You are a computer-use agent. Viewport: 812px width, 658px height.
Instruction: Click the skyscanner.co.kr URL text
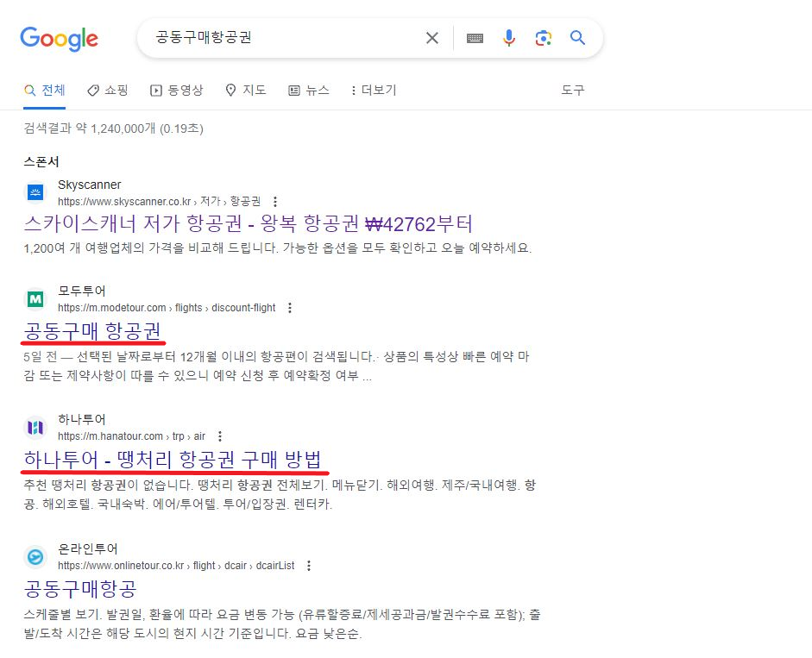159,202
